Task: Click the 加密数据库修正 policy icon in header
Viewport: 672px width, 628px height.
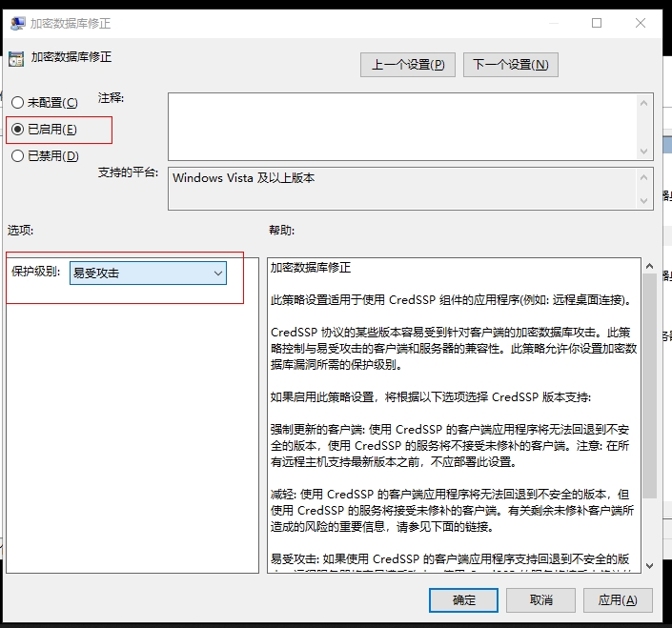Action: coord(16,58)
